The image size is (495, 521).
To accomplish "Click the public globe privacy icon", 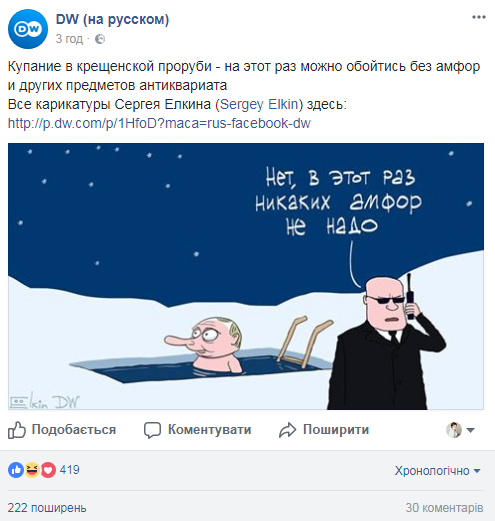I will pyautogui.click(x=100, y=39).
